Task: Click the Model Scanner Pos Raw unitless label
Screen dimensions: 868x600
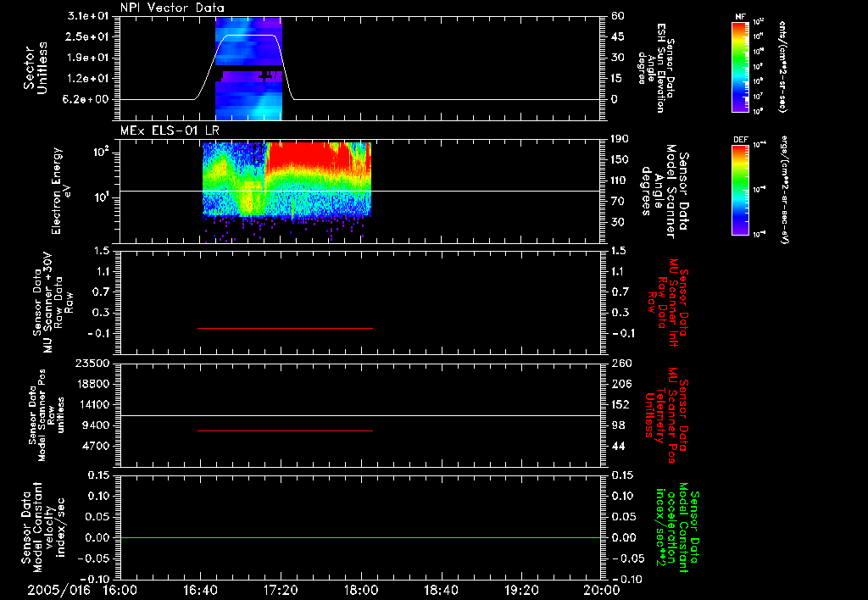Action: pyautogui.click(x=47, y=415)
